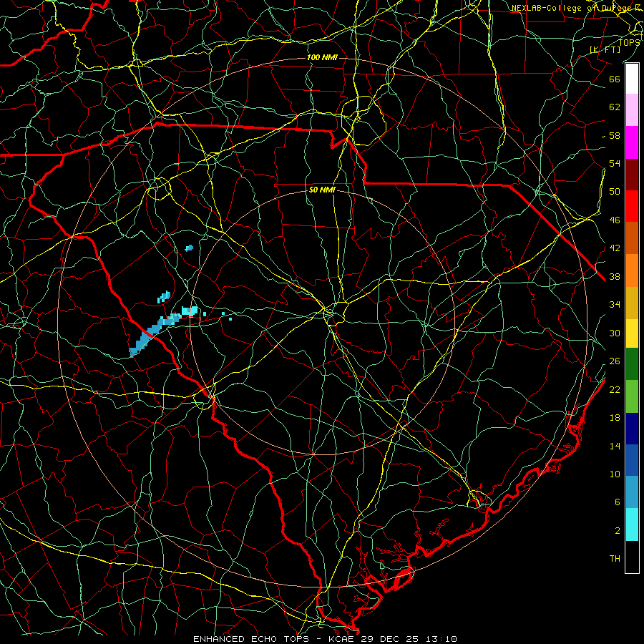This screenshot has width=644, height=644.
Task: Click the isolated cyan echo northwest of 50 NMI ring
Action: (x=189, y=248)
